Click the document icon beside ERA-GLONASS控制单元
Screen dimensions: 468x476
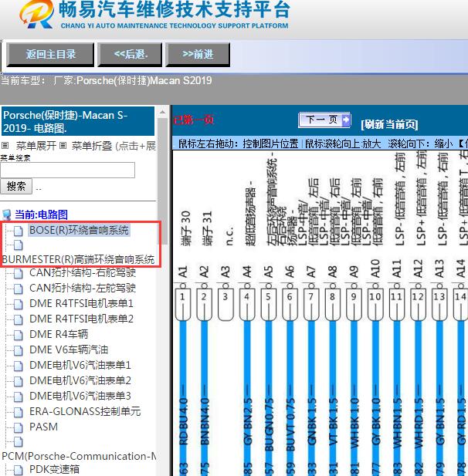click(19, 412)
